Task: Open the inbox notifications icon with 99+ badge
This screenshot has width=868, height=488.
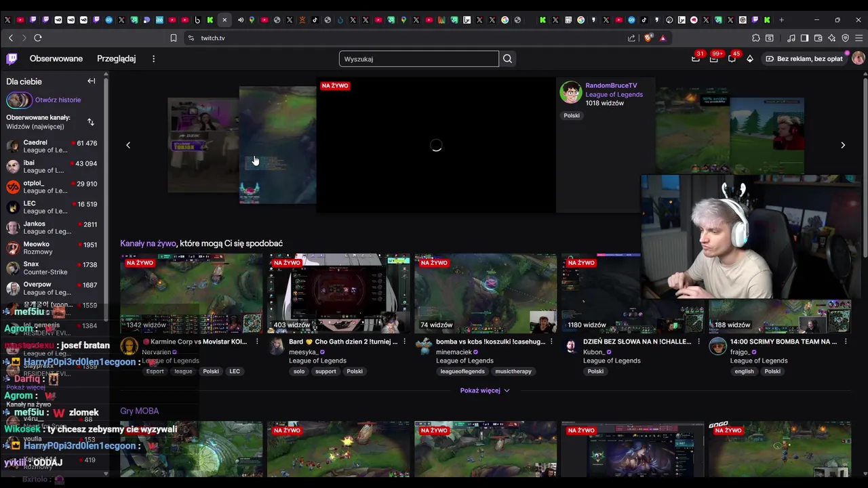Action: coord(713,59)
